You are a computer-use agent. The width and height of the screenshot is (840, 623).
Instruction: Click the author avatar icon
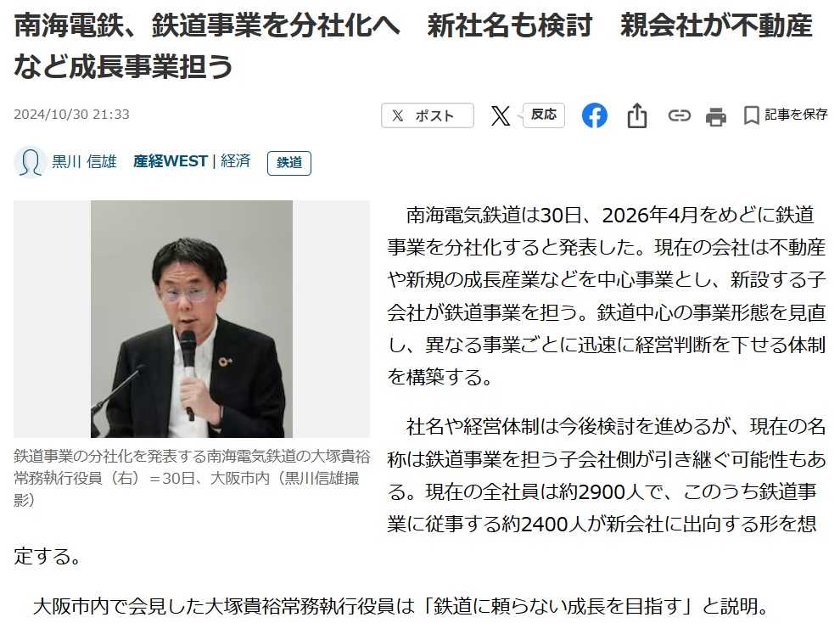tap(30, 162)
